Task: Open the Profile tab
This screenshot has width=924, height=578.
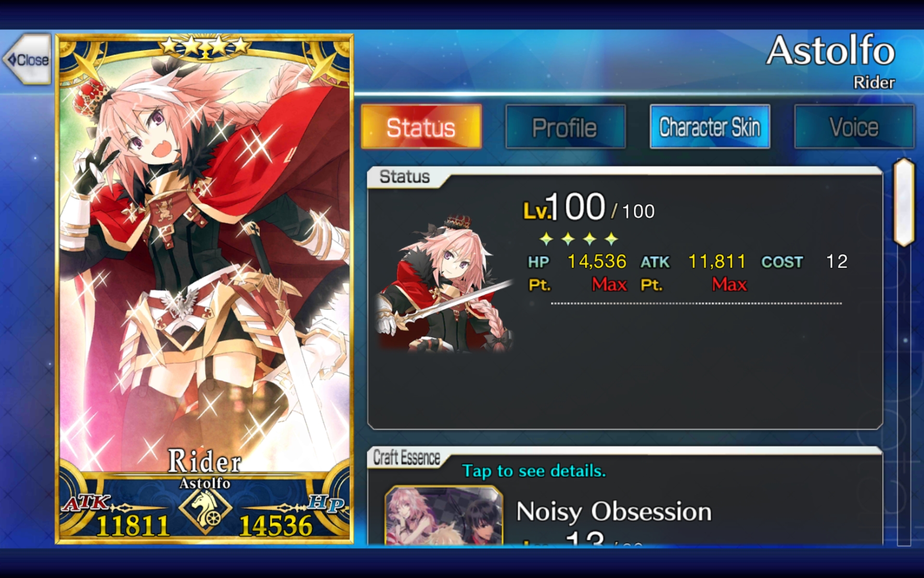Action: click(565, 127)
